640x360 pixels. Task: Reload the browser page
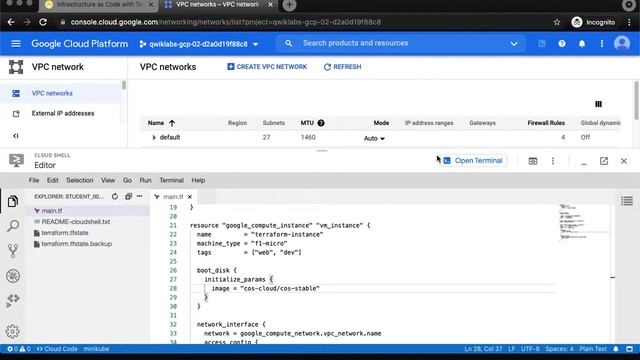43,22
